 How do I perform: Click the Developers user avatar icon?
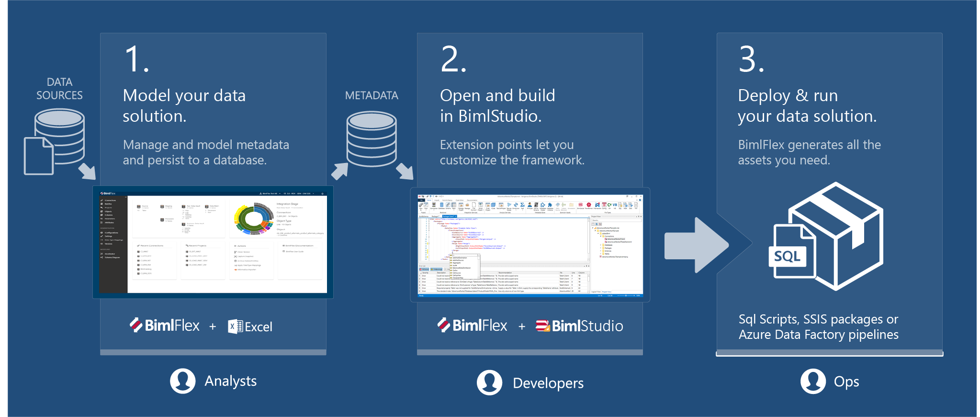click(489, 382)
